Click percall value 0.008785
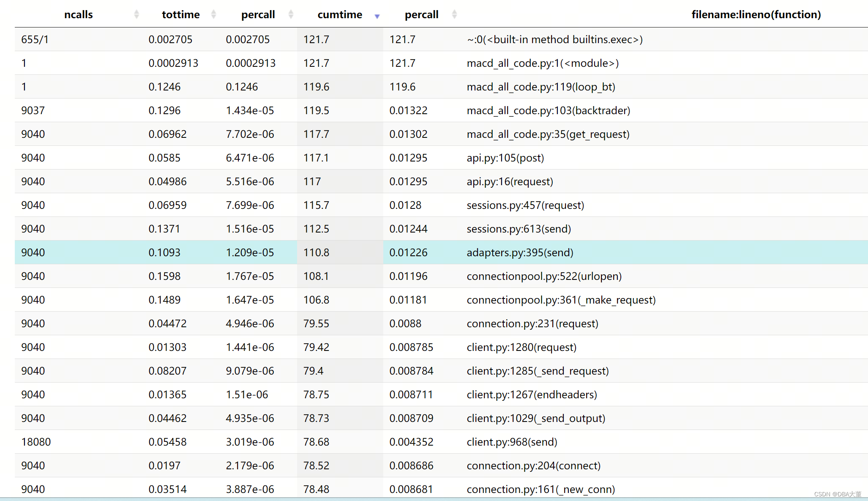The width and height of the screenshot is (868, 501). [x=411, y=347]
